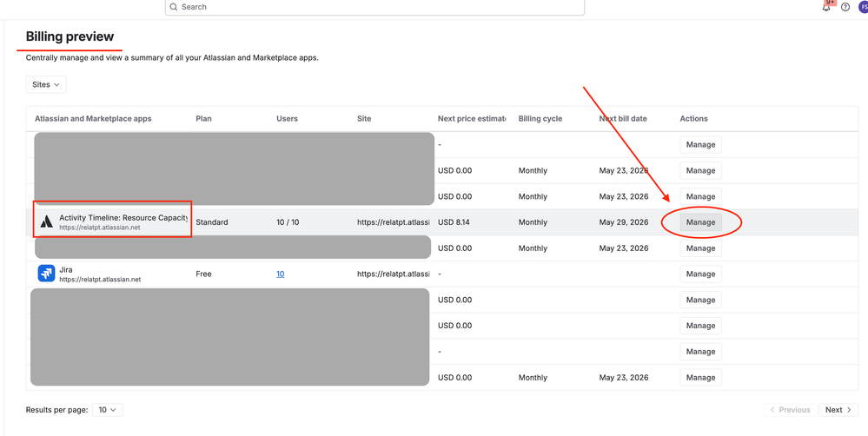
Task: Click the Users column header
Action: tap(287, 118)
